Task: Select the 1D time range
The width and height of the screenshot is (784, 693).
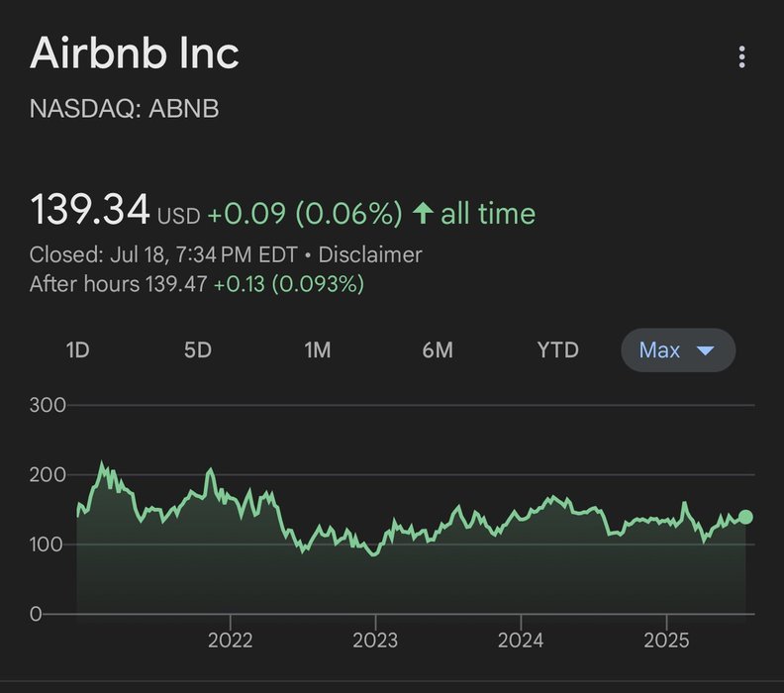Action: pyautogui.click(x=77, y=350)
